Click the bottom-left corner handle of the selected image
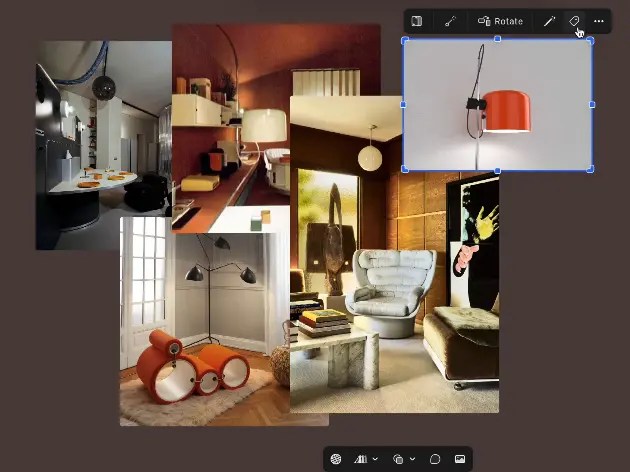 click(x=404, y=170)
